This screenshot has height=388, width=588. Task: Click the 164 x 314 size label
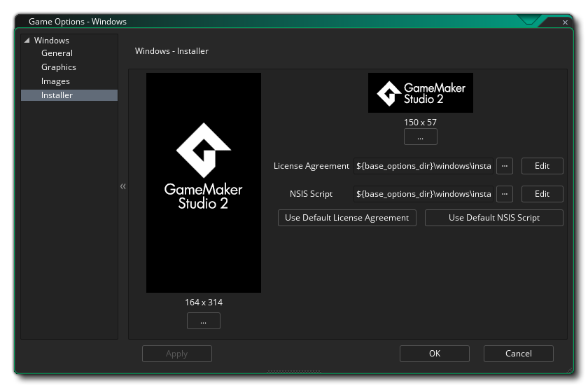tap(204, 303)
